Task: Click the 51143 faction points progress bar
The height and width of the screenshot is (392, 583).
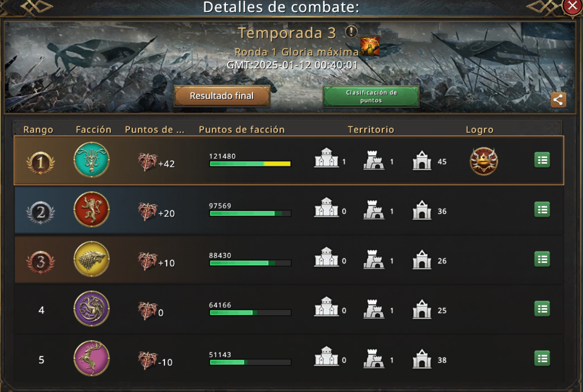Action: pos(250,362)
